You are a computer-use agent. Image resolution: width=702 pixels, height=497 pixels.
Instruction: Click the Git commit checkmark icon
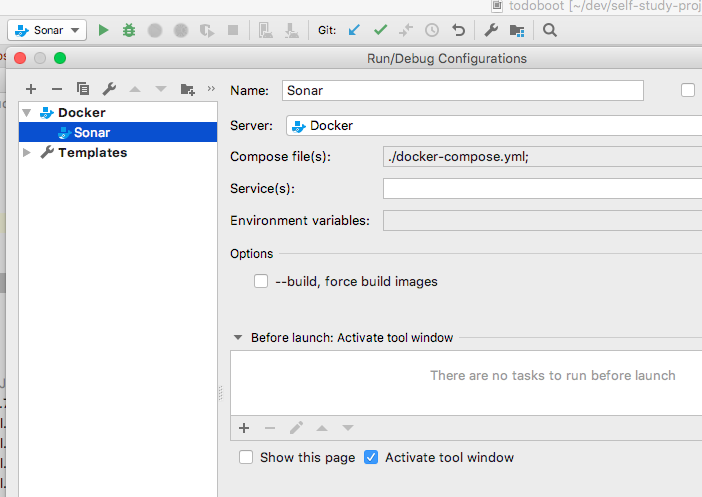(x=380, y=30)
